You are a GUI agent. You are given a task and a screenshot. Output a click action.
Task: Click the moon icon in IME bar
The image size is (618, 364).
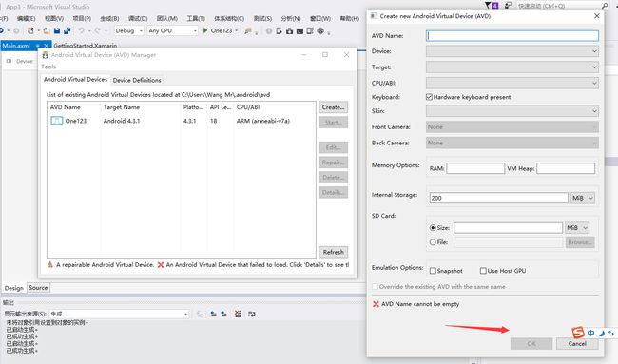click(x=602, y=333)
